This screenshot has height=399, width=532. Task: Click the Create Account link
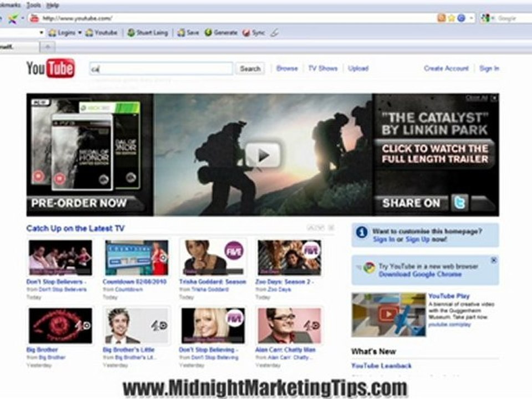point(446,68)
